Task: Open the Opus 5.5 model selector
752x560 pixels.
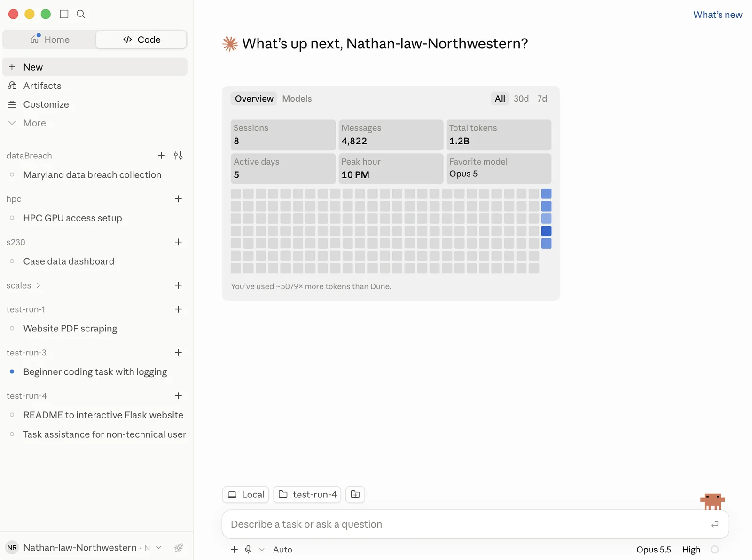Action: pyautogui.click(x=653, y=550)
